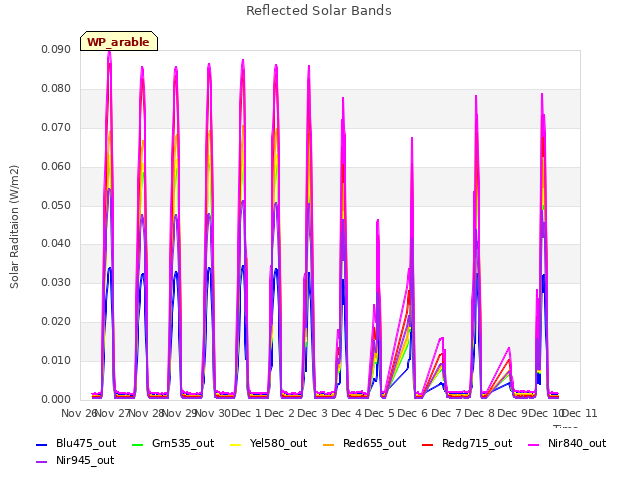Click the WP_arable annotation label
Viewport: 640px width, 480px height.
coord(119,41)
